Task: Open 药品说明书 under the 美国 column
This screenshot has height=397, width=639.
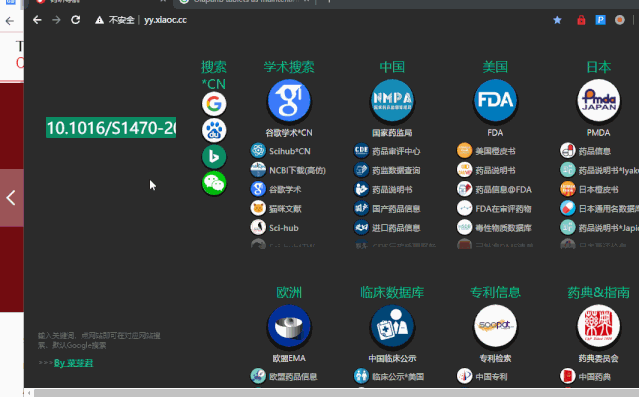Action: pyautogui.click(x=495, y=170)
